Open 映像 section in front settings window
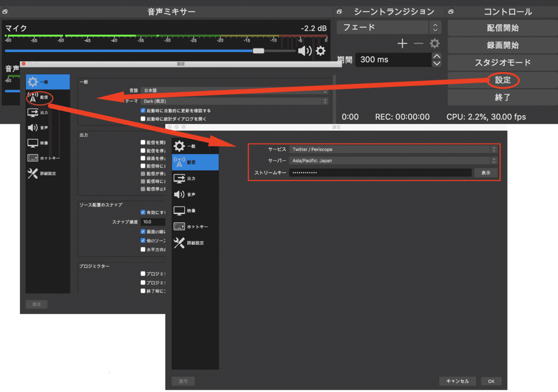 point(195,211)
